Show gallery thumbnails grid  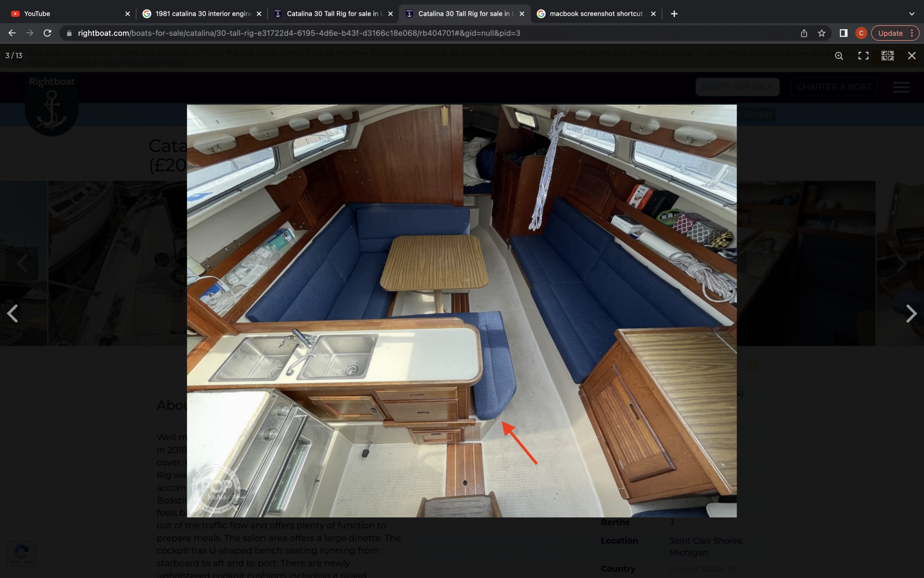click(x=887, y=56)
